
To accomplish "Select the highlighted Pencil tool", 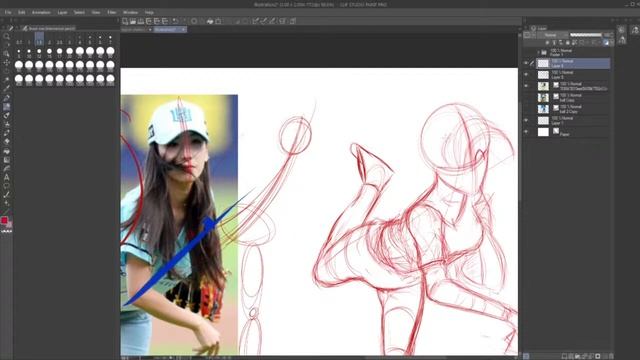I will 7,107.
